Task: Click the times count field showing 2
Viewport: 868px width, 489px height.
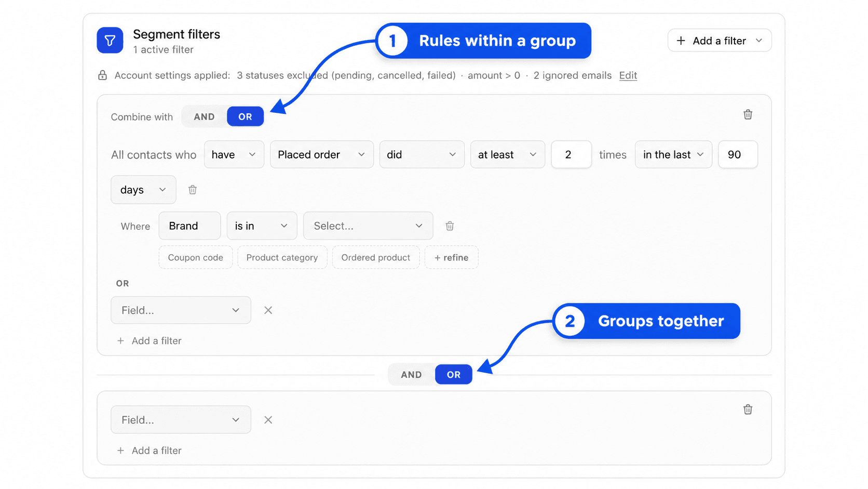Action: coord(571,154)
